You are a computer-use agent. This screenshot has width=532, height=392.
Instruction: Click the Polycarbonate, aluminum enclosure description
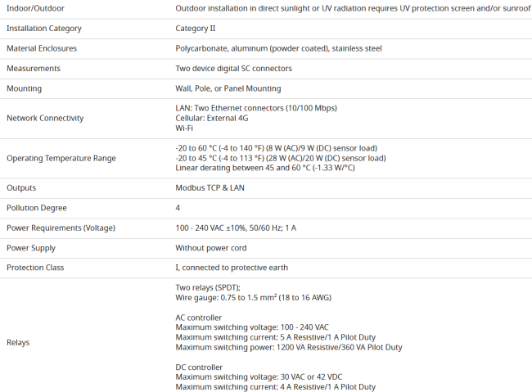coord(278,48)
